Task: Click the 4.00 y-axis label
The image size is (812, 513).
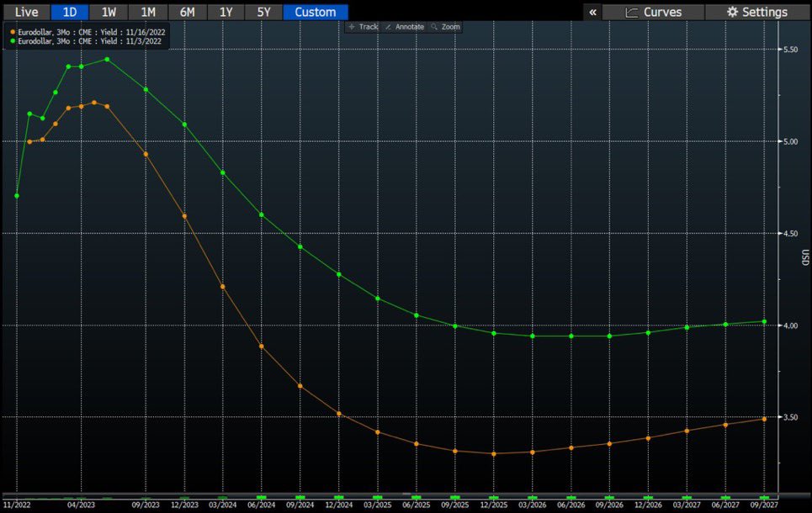Action: [790, 325]
